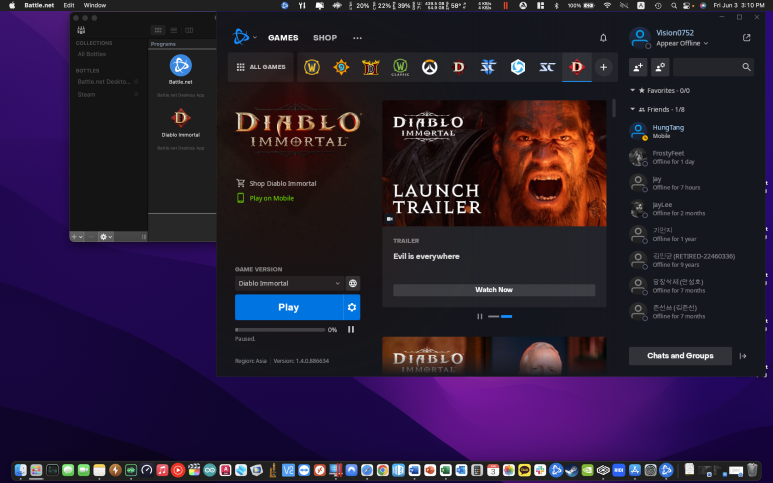
Task: Click the friends search input field
Action: pyautogui.click(x=707, y=67)
